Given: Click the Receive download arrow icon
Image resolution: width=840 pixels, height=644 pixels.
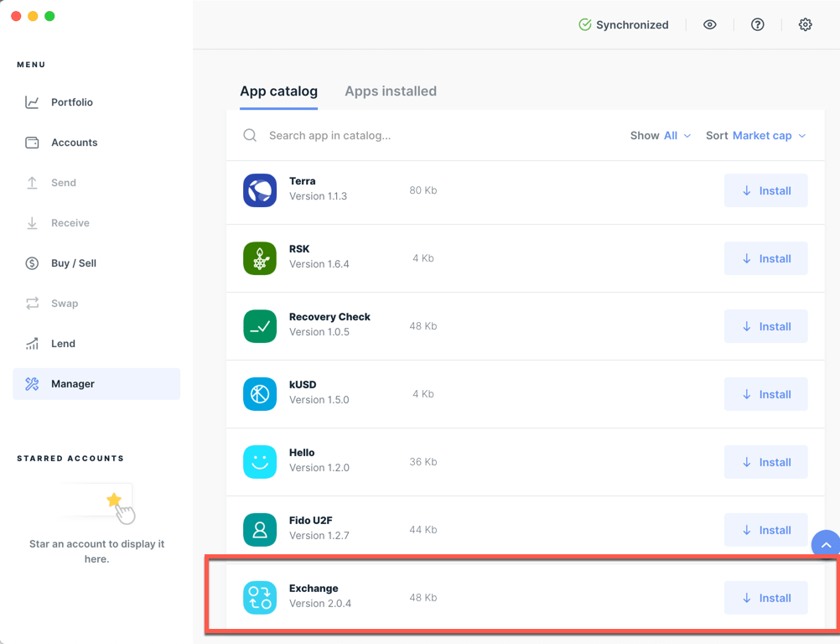Looking at the screenshot, I should (32, 223).
